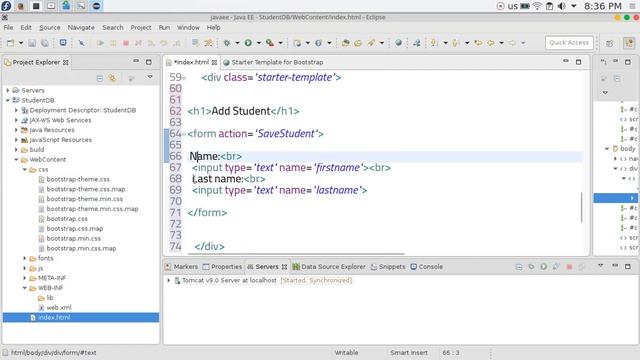Screen dimensions: 640x360
Task: Click the green Run button icon
Action: [248, 43]
